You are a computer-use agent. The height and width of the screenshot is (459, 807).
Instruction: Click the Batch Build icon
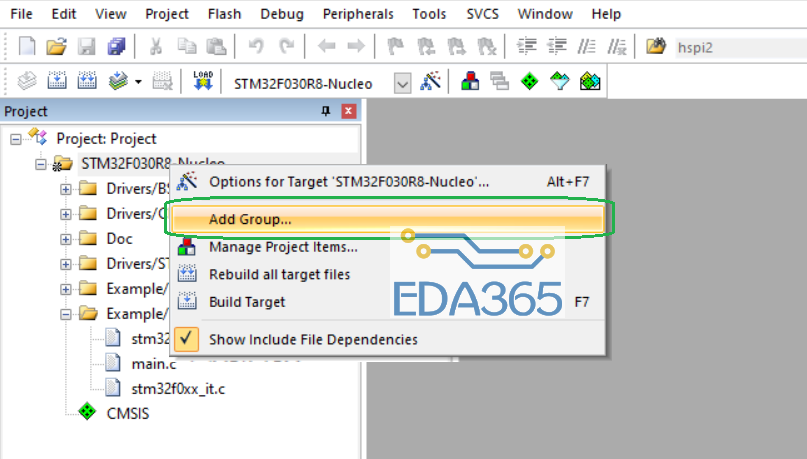[118, 81]
